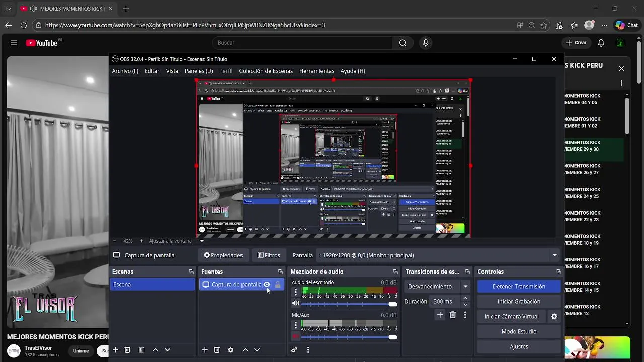Start YouTube voice search microphone
Screen dimensions: 644x362
coord(426,43)
